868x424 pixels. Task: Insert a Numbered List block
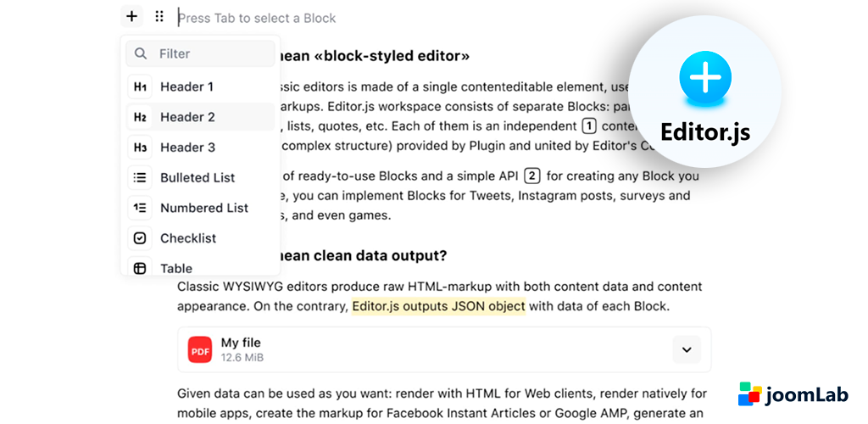click(x=200, y=208)
